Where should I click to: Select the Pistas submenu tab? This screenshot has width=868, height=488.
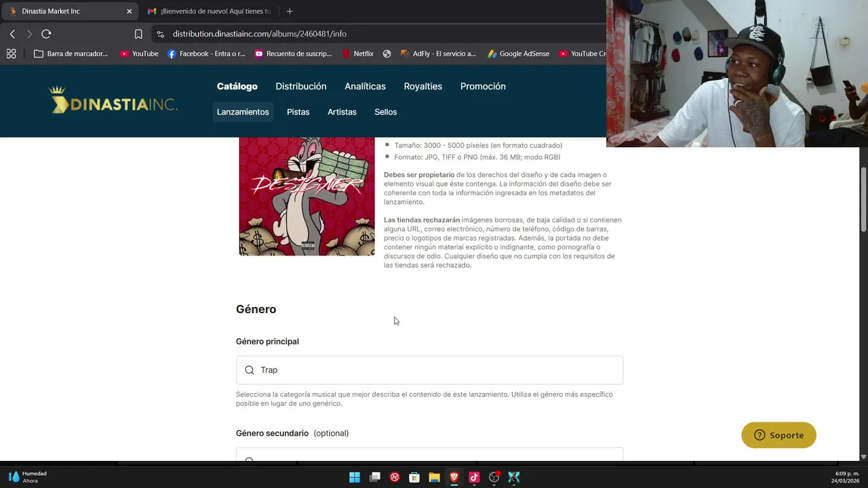[x=298, y=112]
